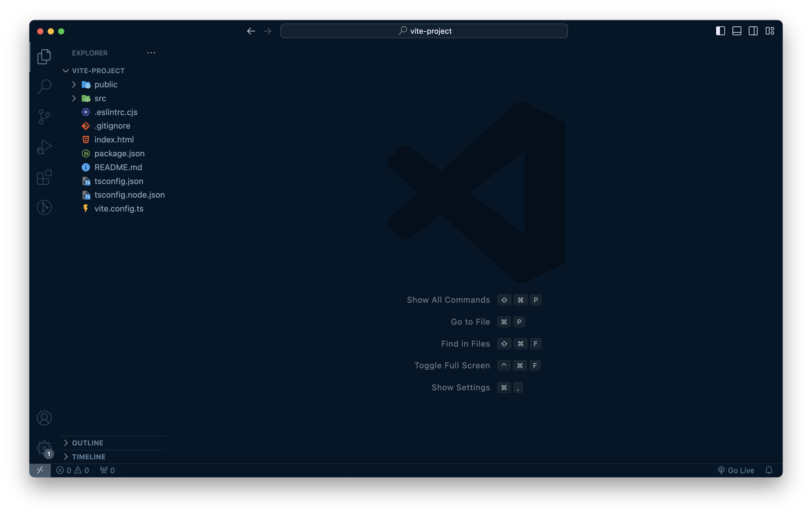Expand the TIMELINE section

coord(89,457)
